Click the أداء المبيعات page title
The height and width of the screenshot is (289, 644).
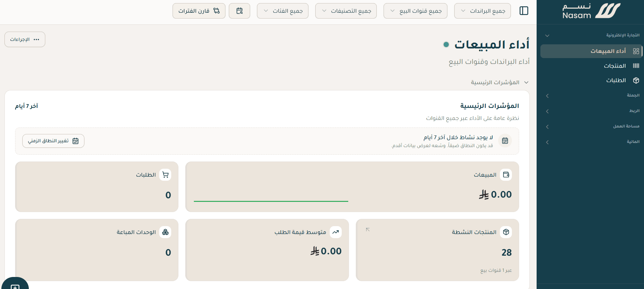point(492,44)
